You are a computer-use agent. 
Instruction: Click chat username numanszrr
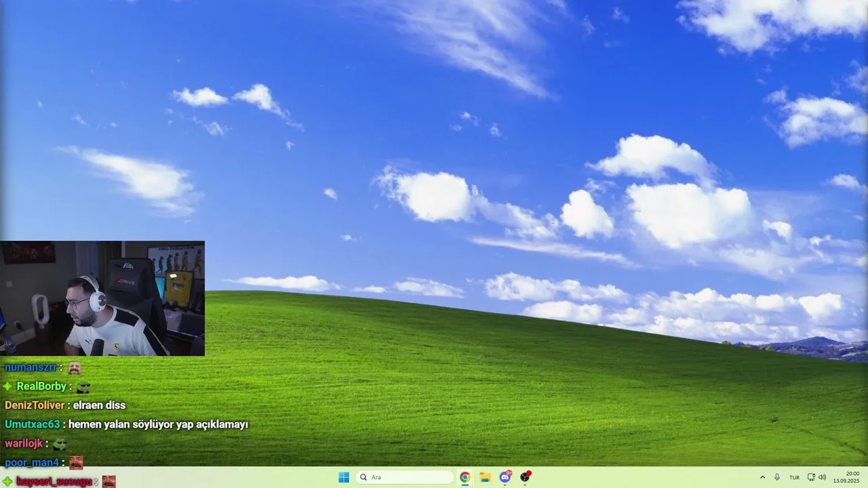click(31, 367)
